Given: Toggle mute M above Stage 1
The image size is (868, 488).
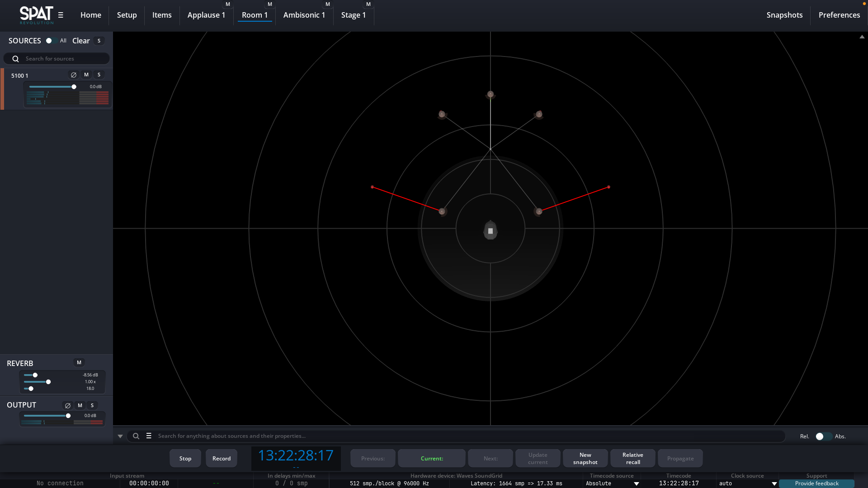Looking at the screenshot, I should (x=368, y=4).
